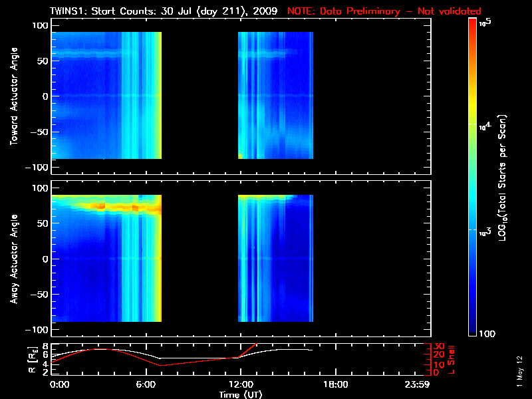Click the 'Time (UT)' axis title
Viewport: 532px width, 399px height.
[241, 394]
